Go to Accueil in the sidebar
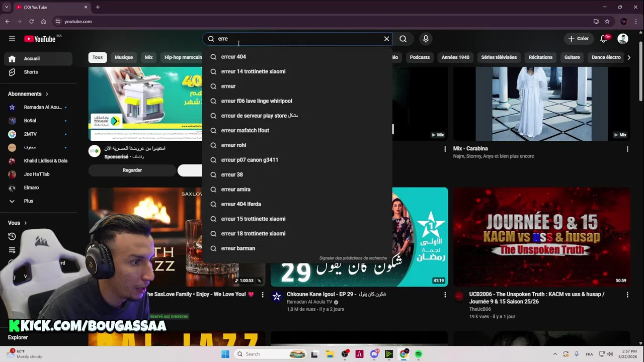Screen dimensions: 644x362 [38, 58]
